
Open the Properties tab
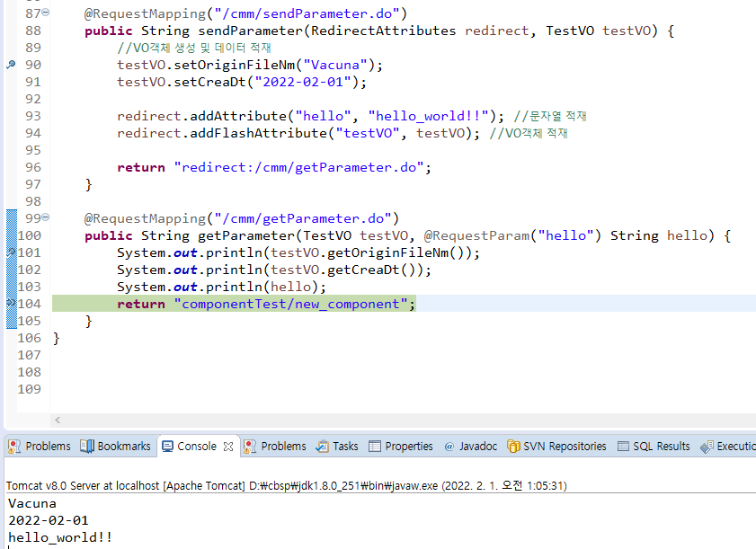coord(400,447)
